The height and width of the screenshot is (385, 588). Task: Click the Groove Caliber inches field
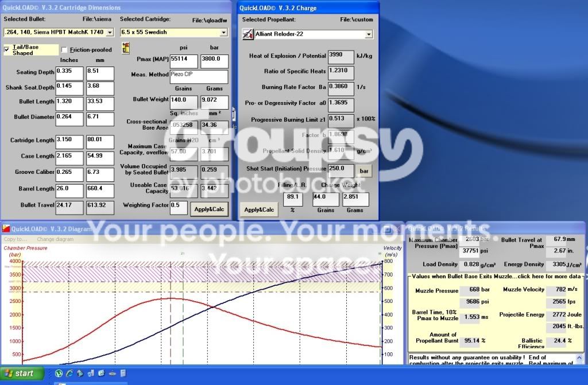coord(69,174)
